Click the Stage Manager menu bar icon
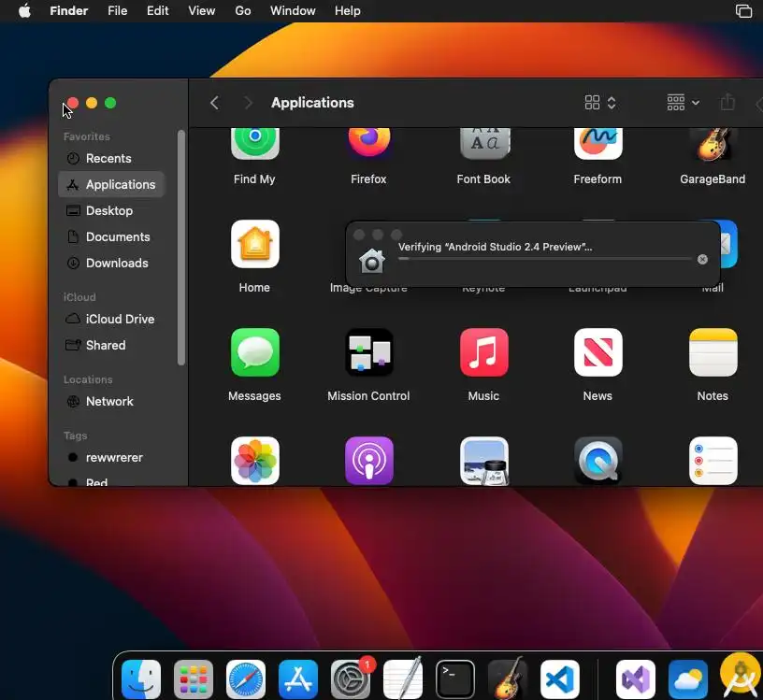The image size is (763, 700). 743,10
